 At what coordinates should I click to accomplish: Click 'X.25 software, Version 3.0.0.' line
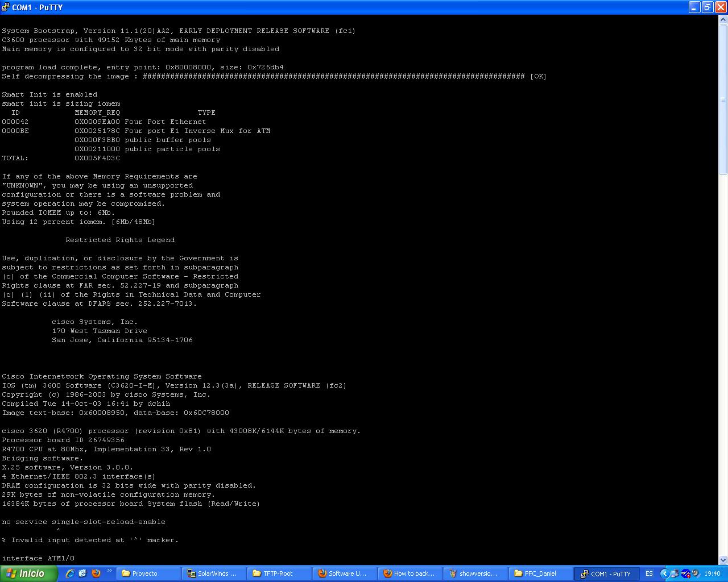point(68,467)
